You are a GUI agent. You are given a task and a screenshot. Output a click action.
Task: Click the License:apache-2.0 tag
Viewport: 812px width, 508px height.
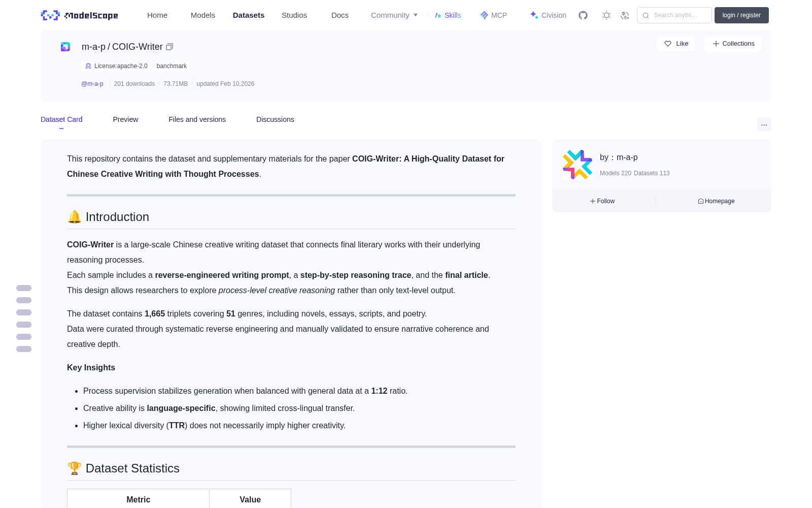coord(116,66)
